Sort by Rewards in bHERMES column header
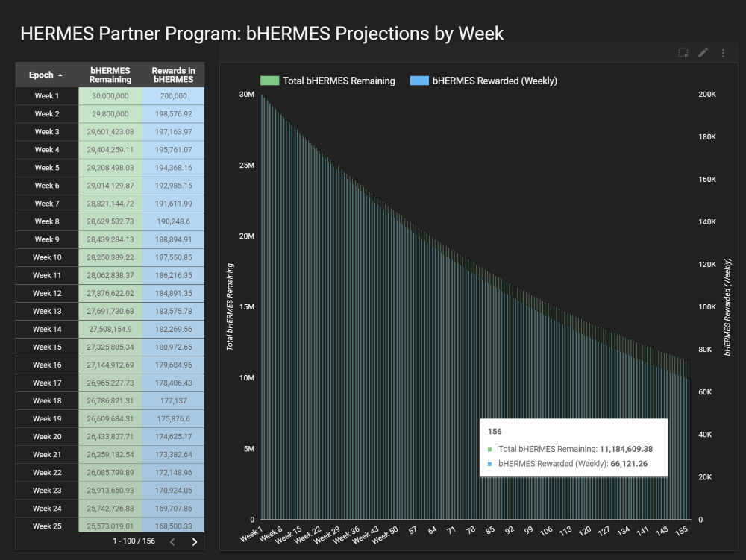Screen dimensions: 746x560 point(173,75)
